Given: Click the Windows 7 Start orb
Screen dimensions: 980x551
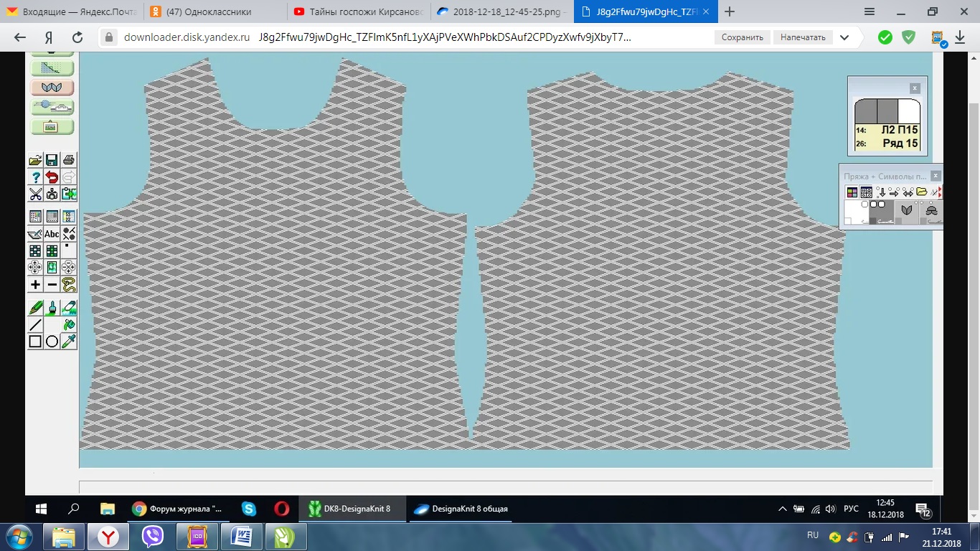Looking at the screenshot, I should coord(17,536).
